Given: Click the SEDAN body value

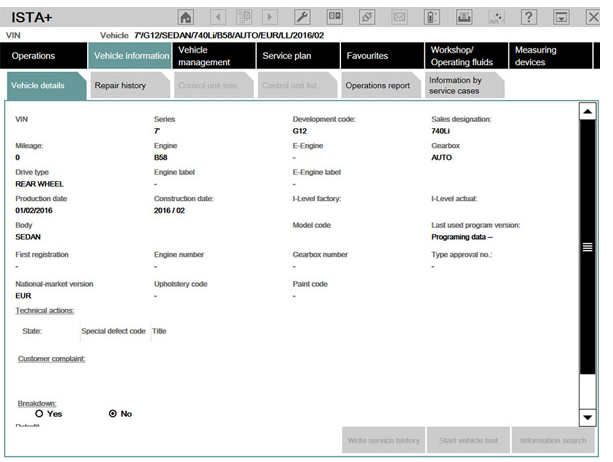Looking at the screenshot, I should point(28,237).
